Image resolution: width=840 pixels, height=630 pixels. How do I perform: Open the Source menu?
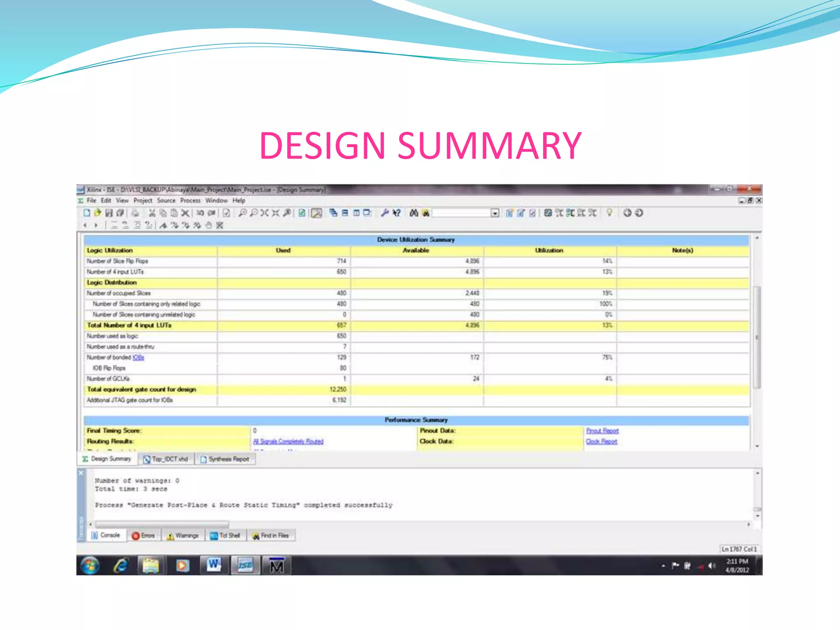point(166,201)
